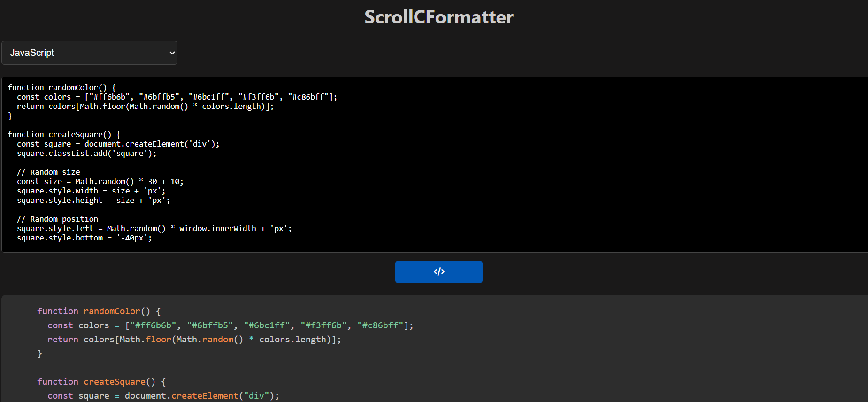The width and height of the screenshot is (868, 402).
Task: Click the code brackets icon
Action: [x=438, y=272]
